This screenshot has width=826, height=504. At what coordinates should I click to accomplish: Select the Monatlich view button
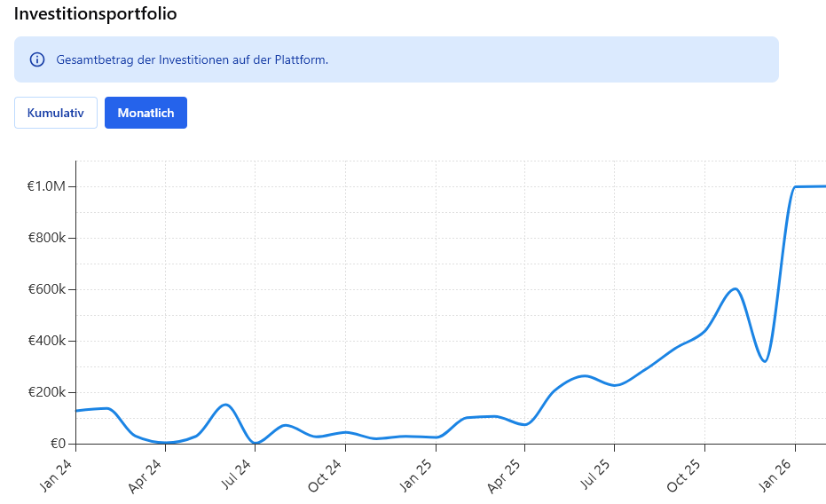146,113
